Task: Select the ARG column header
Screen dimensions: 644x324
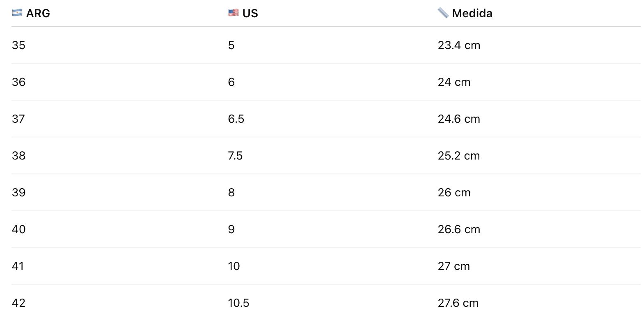Action: pyautogui.click(x=31, y=13)
